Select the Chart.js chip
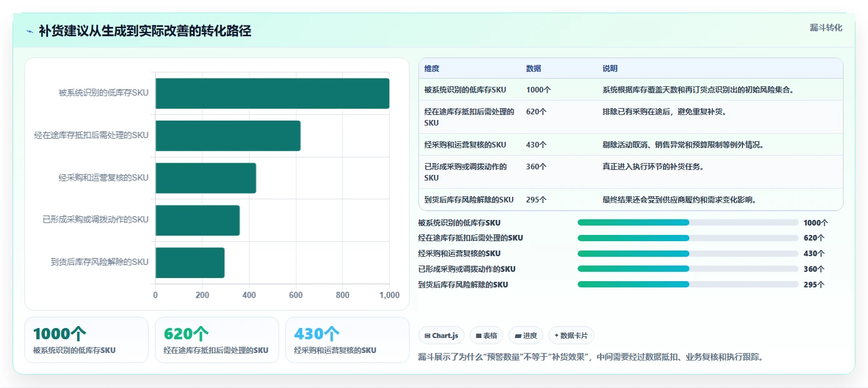The height and width of the screenshot is (388, 868). (441, 336)
